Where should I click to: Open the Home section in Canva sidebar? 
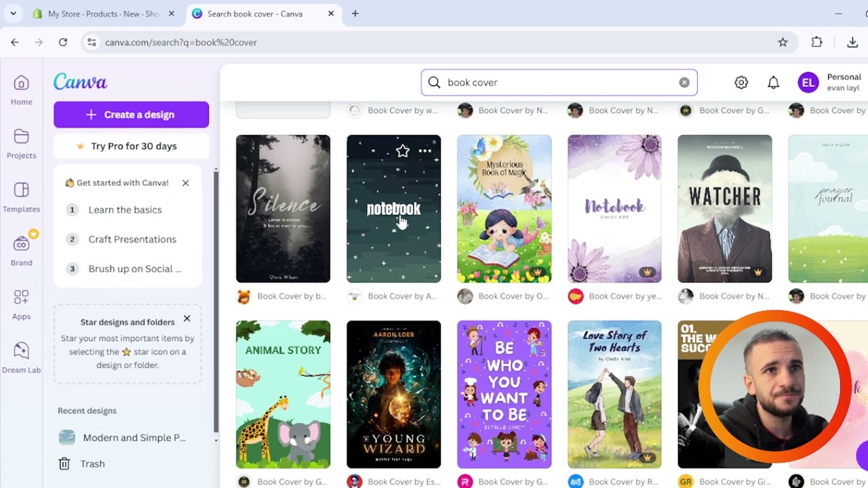(x=21, y=89)
